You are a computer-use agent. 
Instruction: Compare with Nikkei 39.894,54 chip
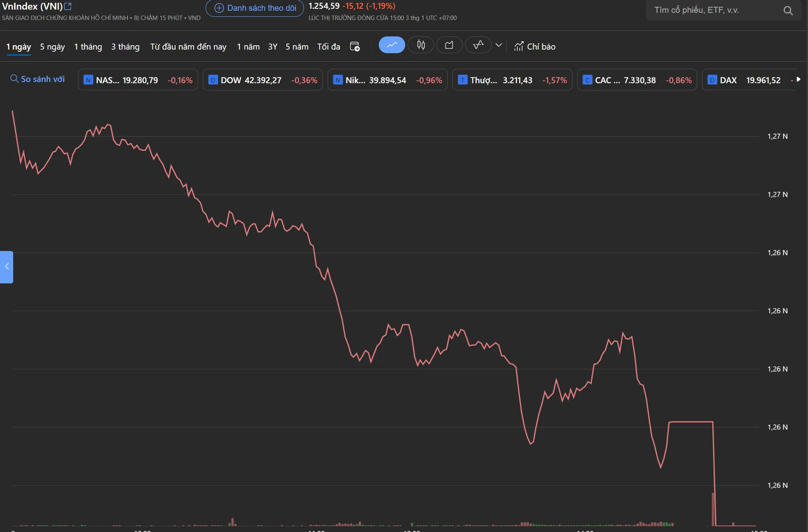point(388,80)
